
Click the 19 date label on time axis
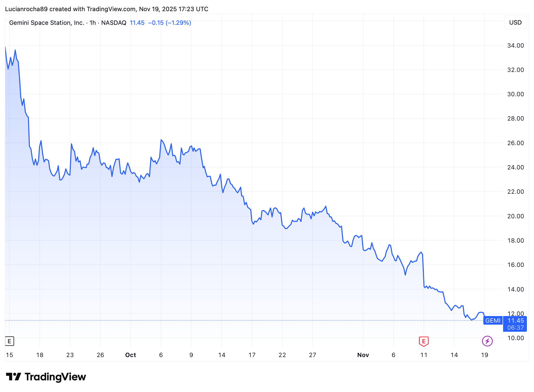pyautogui.click(x=485, y=355)
